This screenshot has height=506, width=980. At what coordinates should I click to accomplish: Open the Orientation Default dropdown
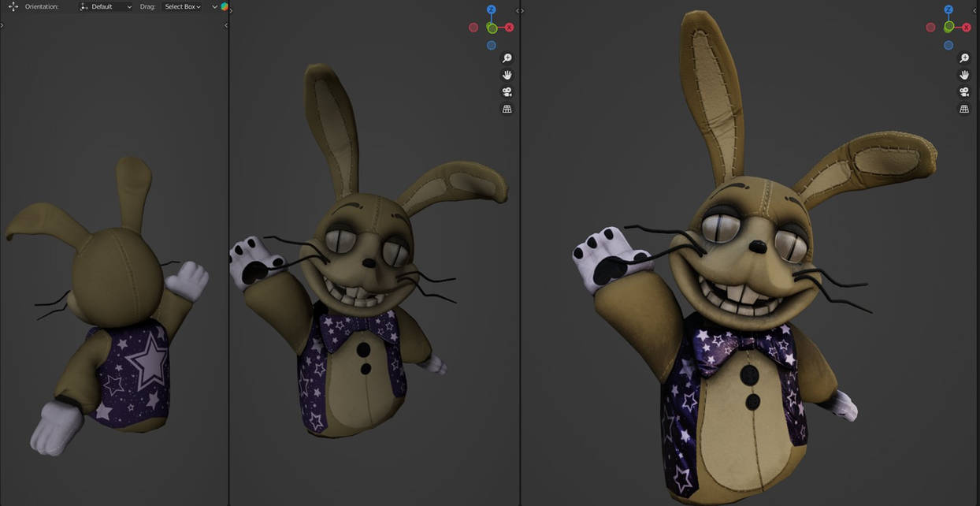tap(106, 6)
